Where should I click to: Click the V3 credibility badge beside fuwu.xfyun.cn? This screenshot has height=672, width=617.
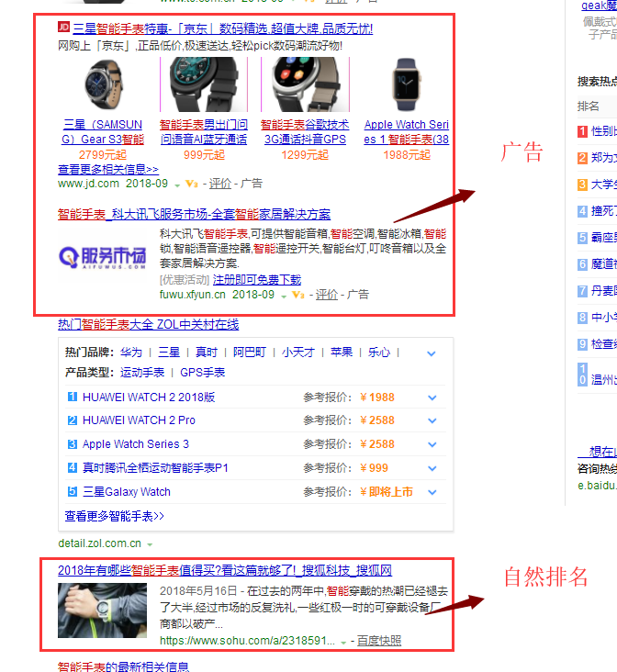(298, 295)
